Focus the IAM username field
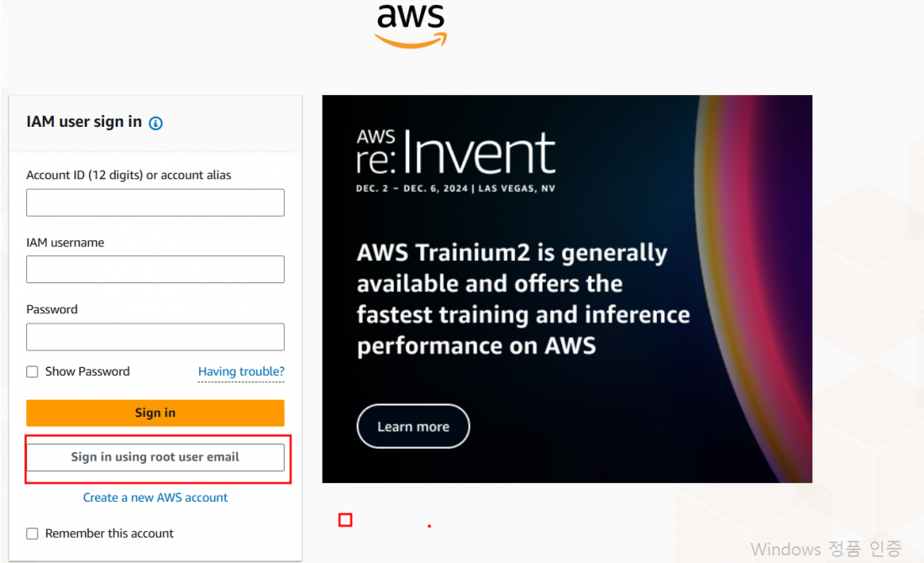Screen dimensions: 924x563 click(x=155, y=270)
